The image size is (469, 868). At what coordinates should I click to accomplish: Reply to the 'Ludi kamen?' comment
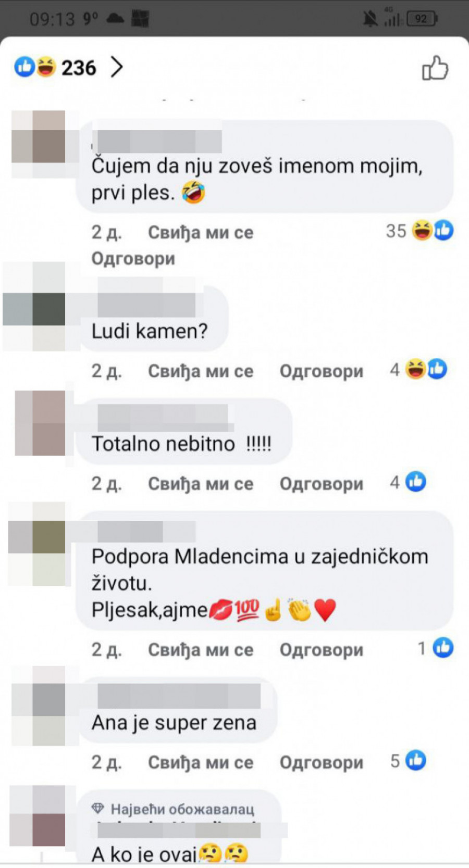pyautogui.click(x=322, y=371)
